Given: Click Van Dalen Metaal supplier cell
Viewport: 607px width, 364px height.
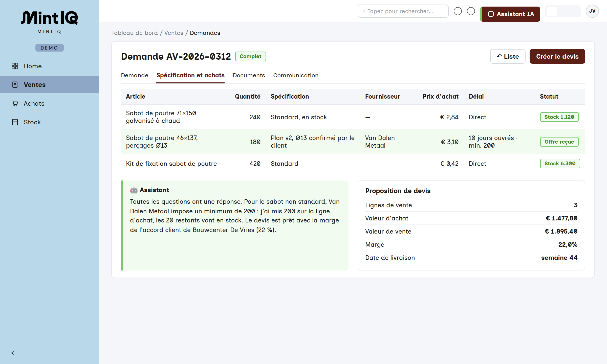Looking at the screenshot, I should 380,142.
